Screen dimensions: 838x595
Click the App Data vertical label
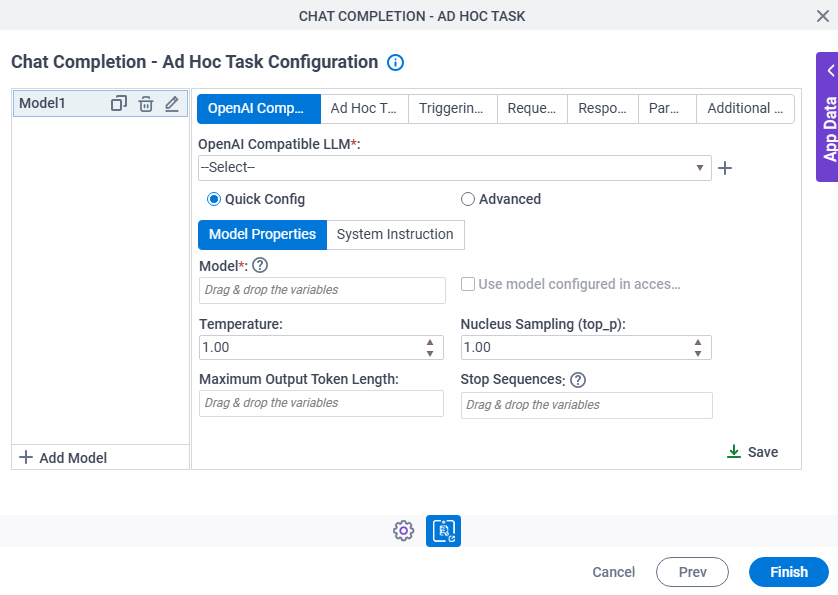point(829,130)
